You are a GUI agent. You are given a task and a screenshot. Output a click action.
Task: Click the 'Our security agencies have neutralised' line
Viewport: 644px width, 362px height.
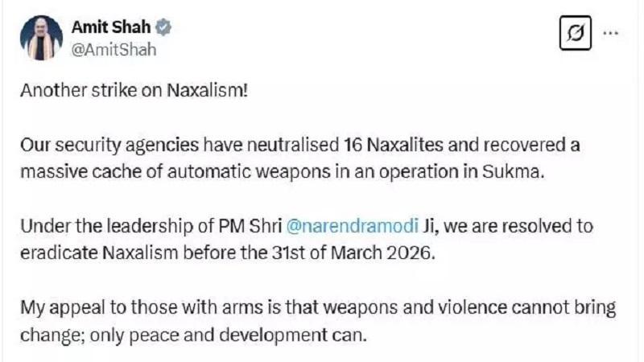[x=180, y=146]
